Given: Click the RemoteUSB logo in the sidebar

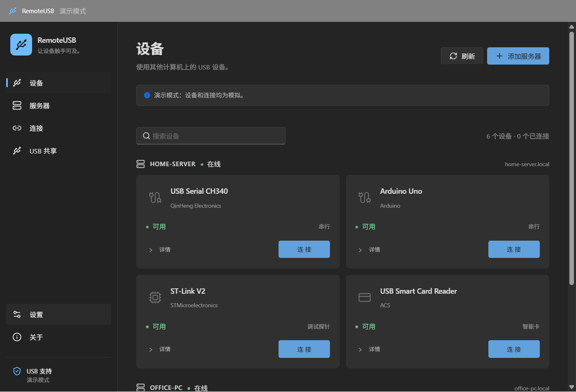Looking at the screenshot, I should [21, 44].
